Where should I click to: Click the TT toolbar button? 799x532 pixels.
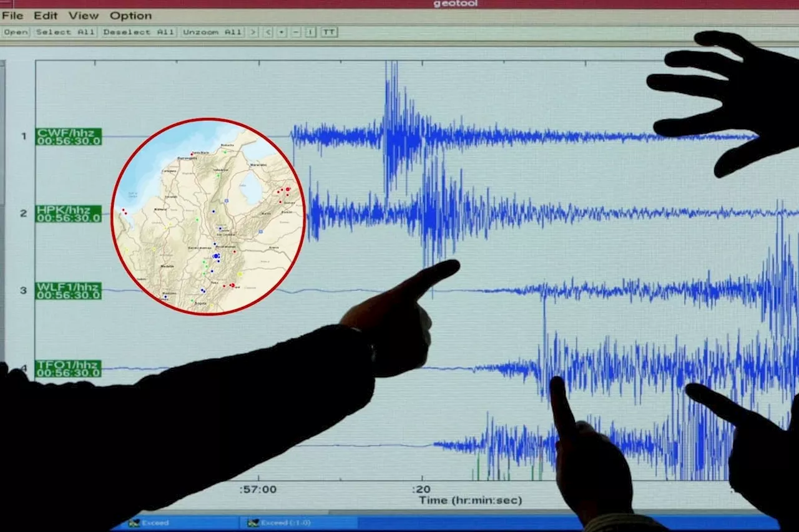(x=329, y=32)
